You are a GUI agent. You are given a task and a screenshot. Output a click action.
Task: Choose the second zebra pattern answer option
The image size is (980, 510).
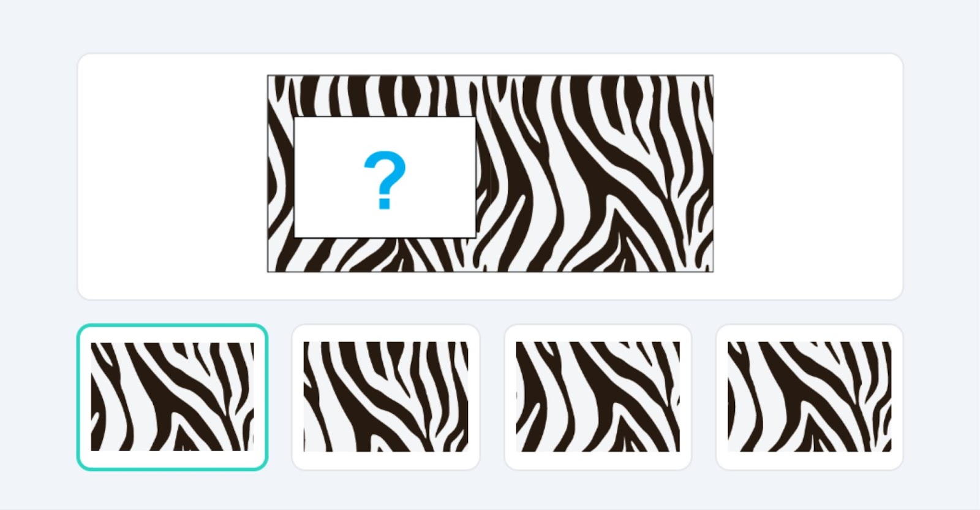(x=386, y=397)
